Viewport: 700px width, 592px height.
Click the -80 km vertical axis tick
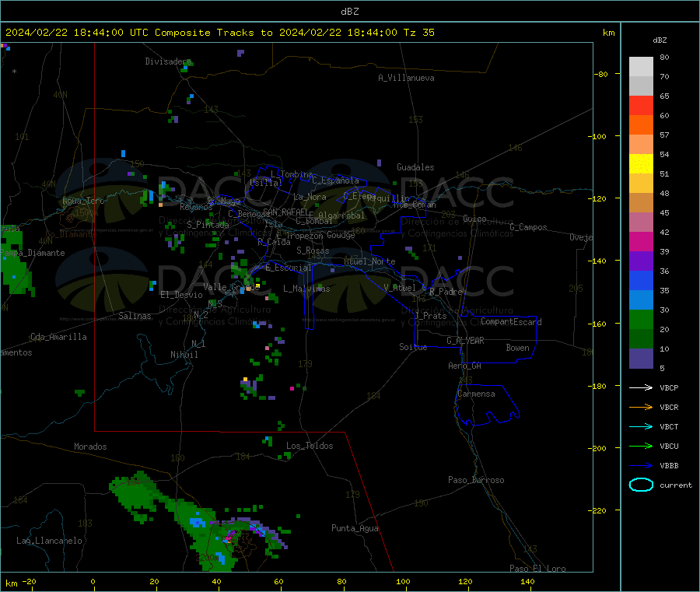pyautogui.click(x=600, y=74)
